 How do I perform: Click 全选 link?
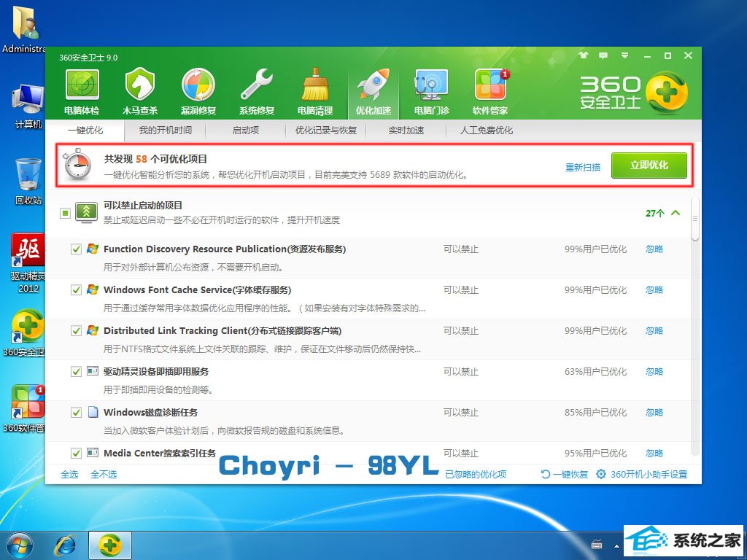(x=69, y=474)
